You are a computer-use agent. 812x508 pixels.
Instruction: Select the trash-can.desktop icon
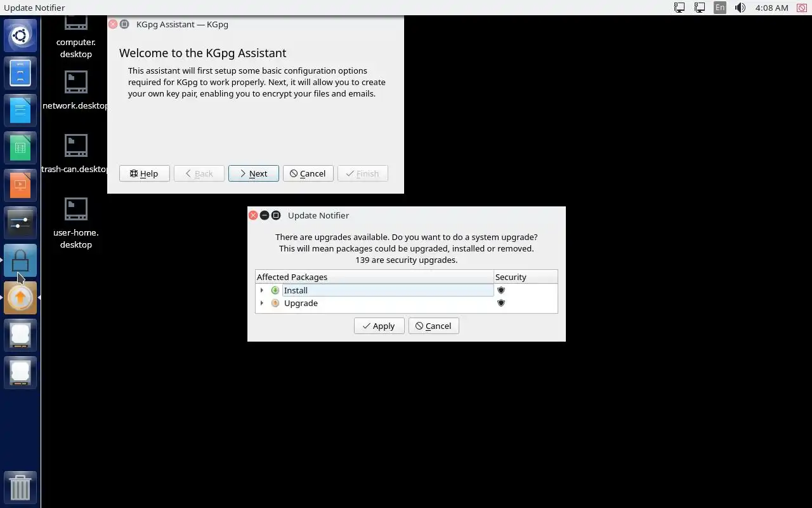[75, 154]
